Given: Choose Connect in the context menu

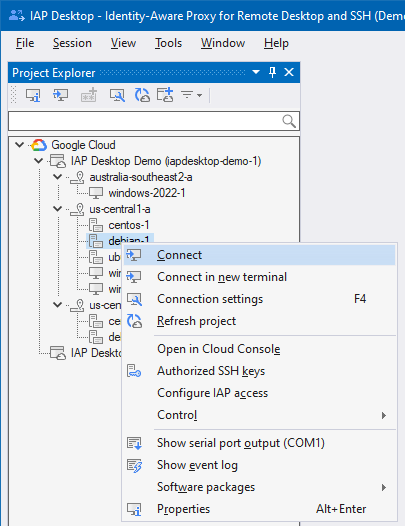Looking at the screenshot, I should [259, 255].
